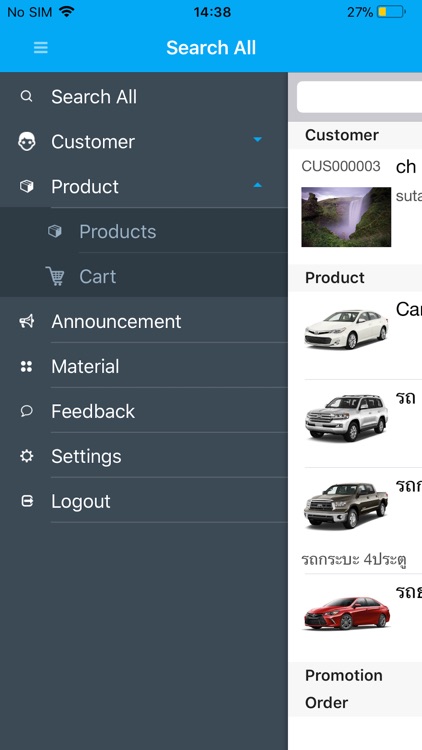Click the Feedback speech bubble icon
The width and height of the screenshot is (422, 750).
(x=27, y=411)
